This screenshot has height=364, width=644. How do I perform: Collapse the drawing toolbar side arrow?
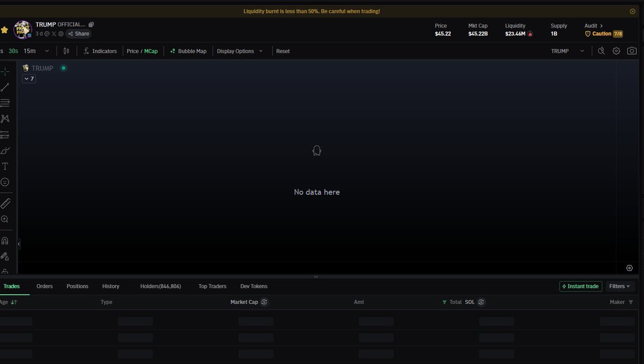tap(19, 244)
